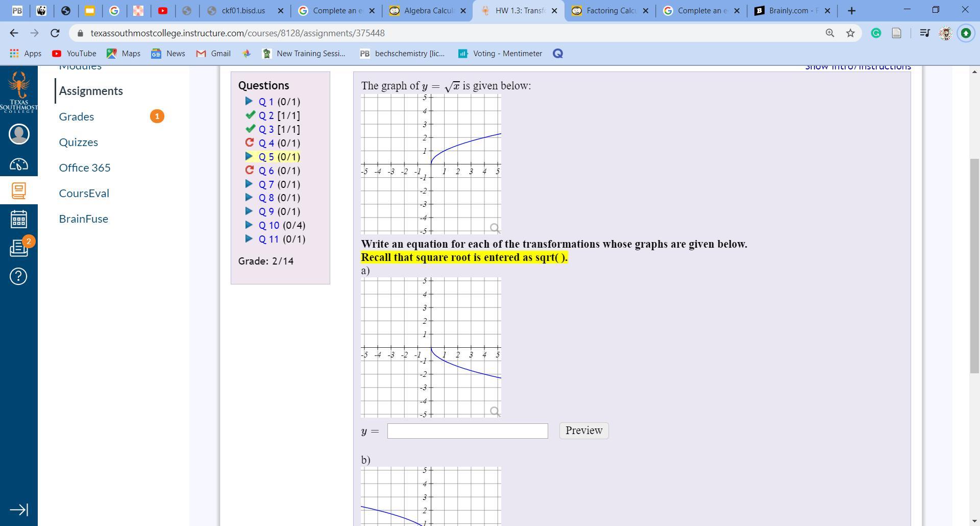Click the Preview button for part a)
This screenshot has width=980, height=526.
[x=584, y=431]
